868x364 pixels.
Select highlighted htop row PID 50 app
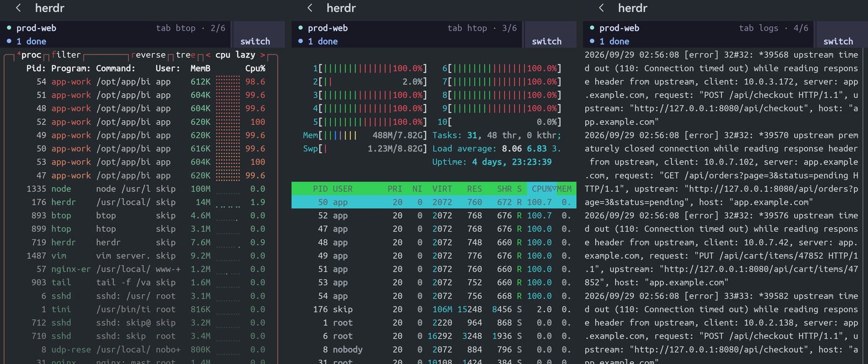click(434, 202)
